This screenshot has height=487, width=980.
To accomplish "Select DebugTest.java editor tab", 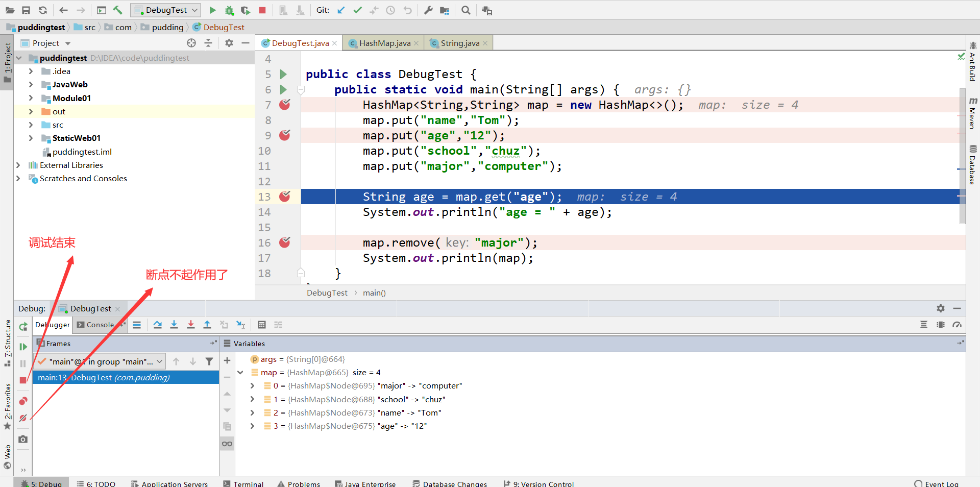I will (x=299, y=43).
